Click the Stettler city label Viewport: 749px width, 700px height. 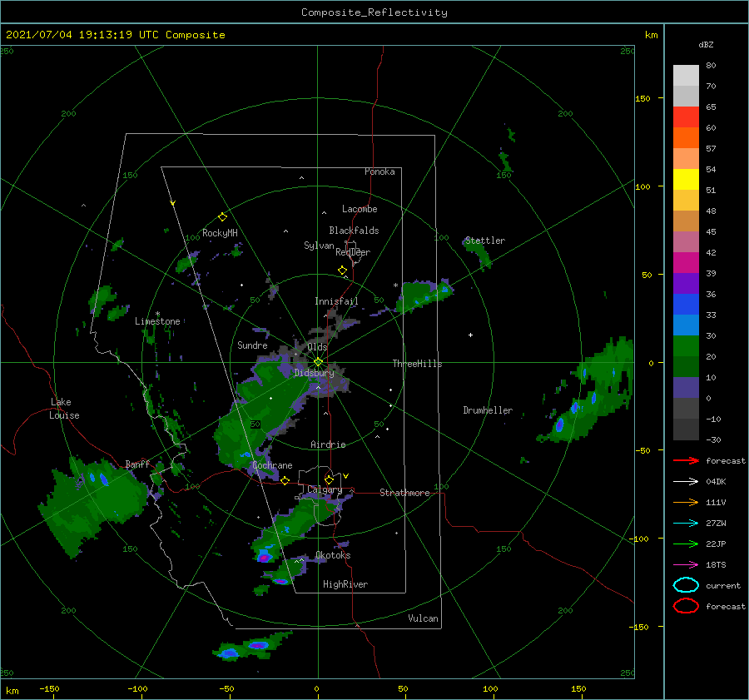pyautogui.click(x=485, y=241)
